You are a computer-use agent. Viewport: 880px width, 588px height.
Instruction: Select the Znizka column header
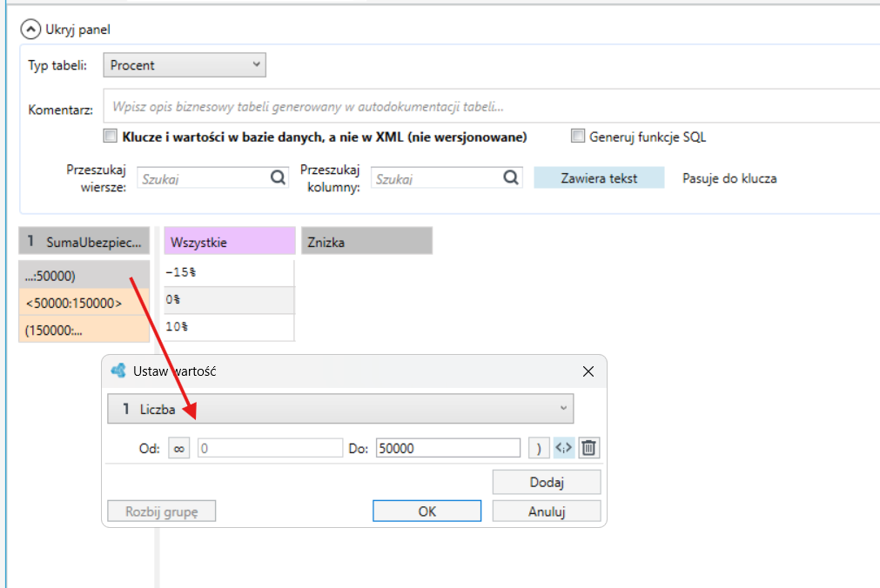click(x=366, y=241)
